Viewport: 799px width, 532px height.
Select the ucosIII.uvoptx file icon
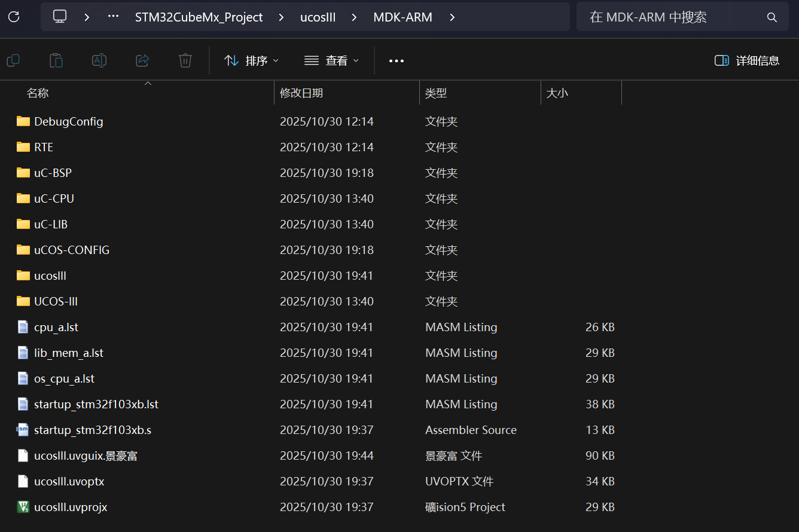(23, 481)
